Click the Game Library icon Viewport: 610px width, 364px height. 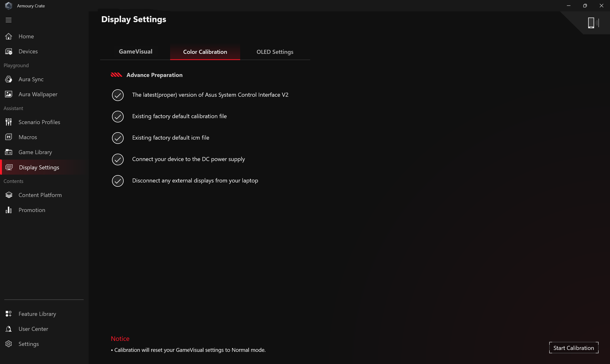pos(9,152)
